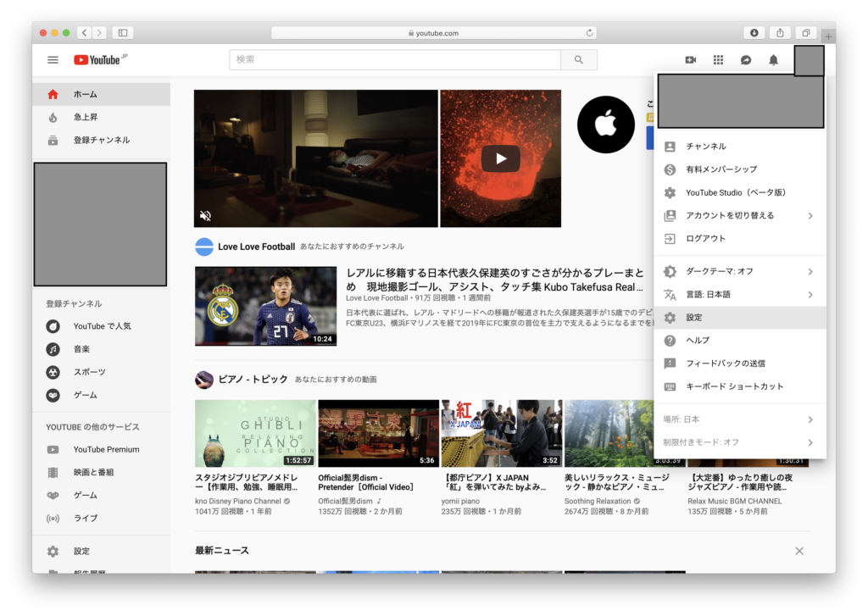Viewport: 868px width, 616px height.
Task: Open Safari new tab plus button
Action: coord(828,36)
